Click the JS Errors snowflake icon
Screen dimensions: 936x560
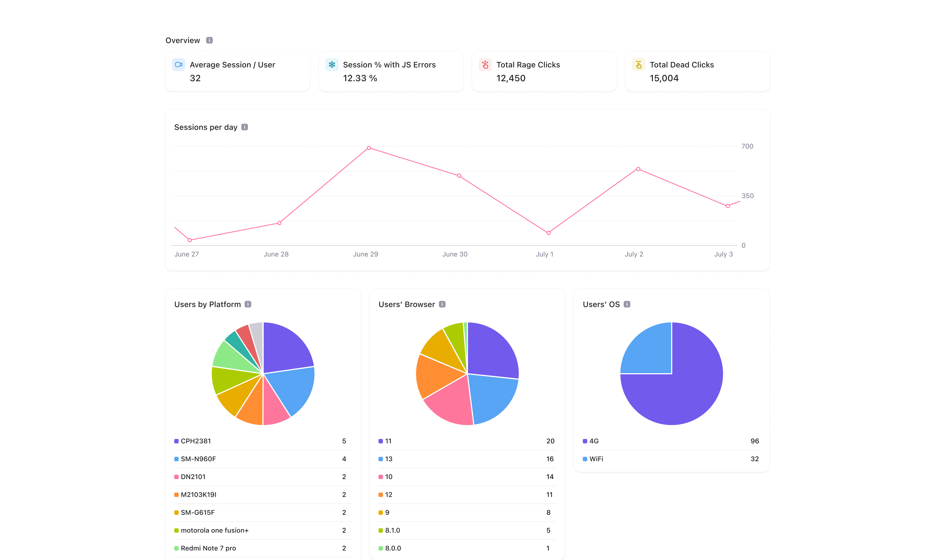332,64
